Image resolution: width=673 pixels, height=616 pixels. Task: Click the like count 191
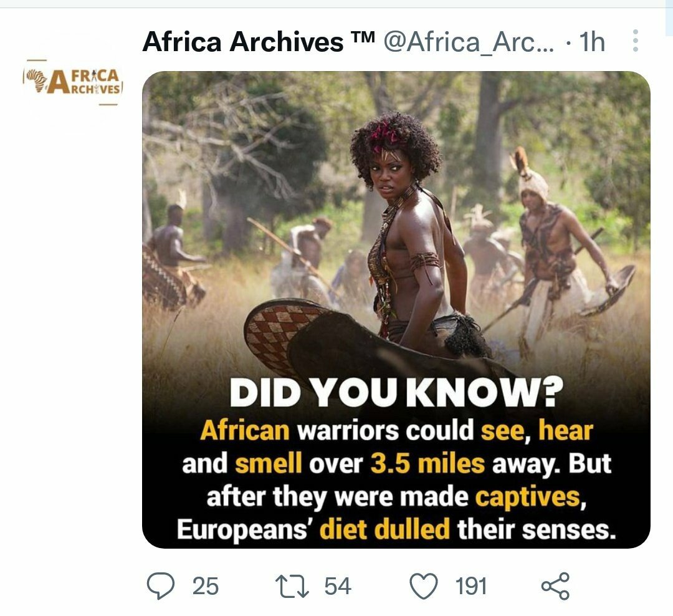470,586
